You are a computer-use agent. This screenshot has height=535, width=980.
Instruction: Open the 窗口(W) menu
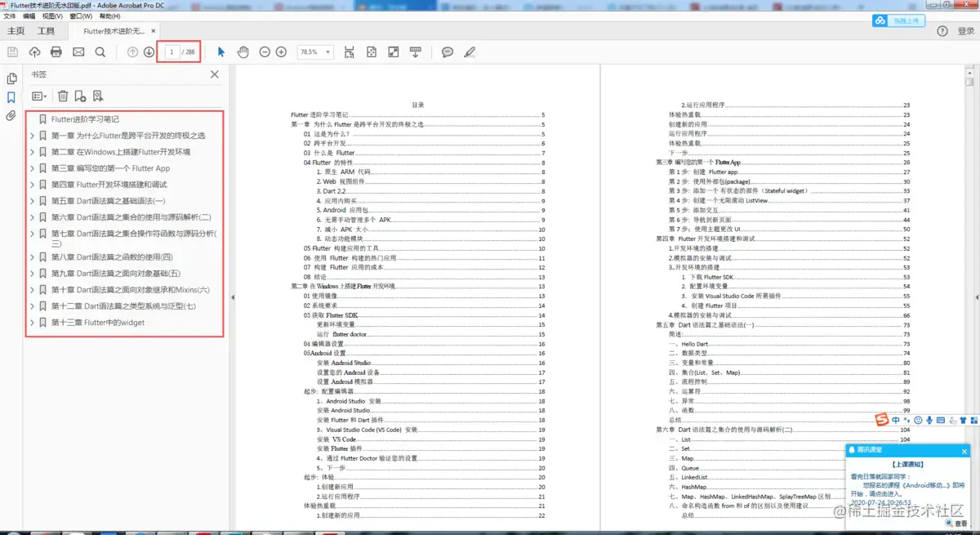coord(81,16)
